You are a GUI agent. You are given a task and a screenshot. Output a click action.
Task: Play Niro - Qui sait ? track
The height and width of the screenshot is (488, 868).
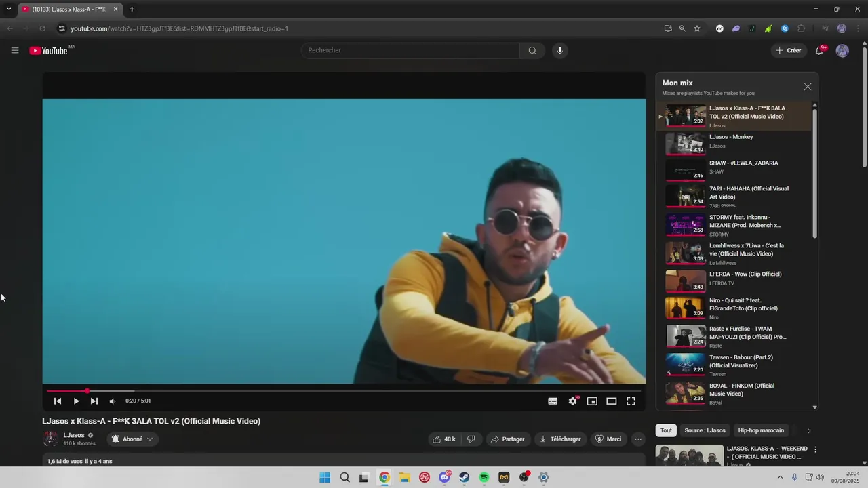(733, 308)
